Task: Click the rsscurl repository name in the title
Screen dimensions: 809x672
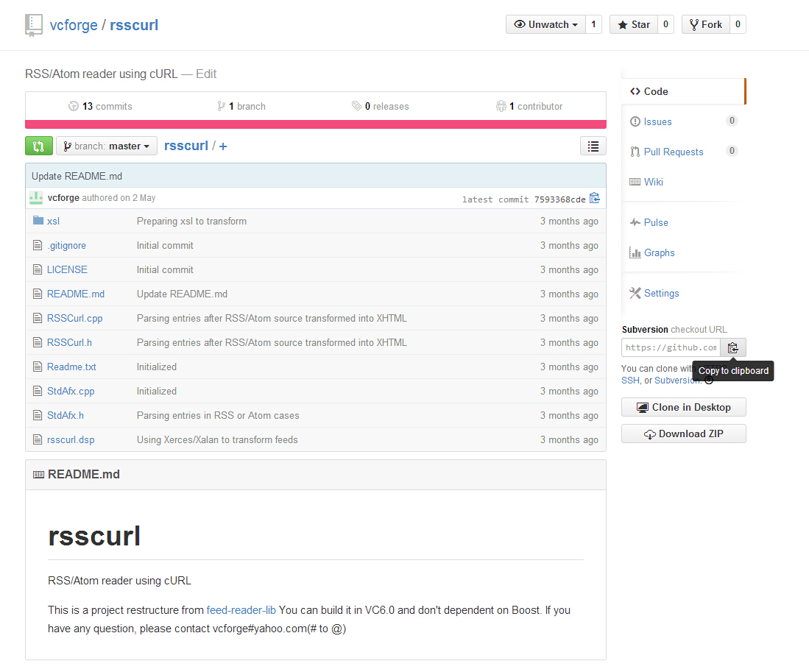Action: coord(134,25)
